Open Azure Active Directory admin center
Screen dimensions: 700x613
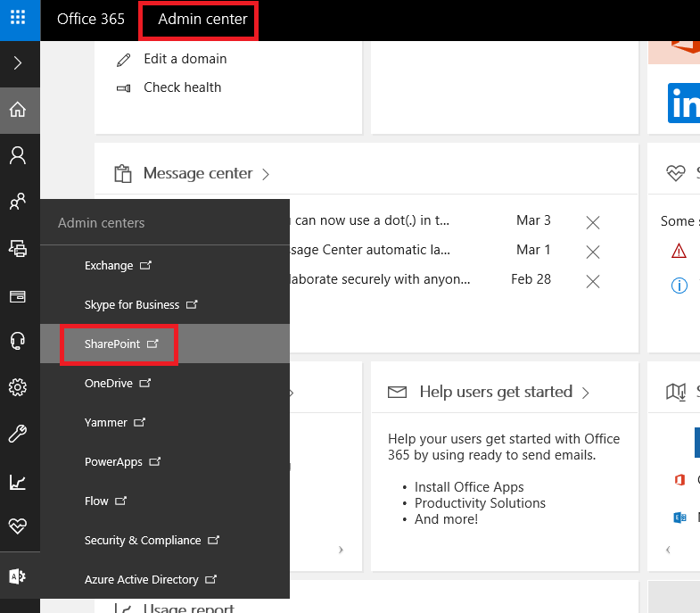point(151,579)
